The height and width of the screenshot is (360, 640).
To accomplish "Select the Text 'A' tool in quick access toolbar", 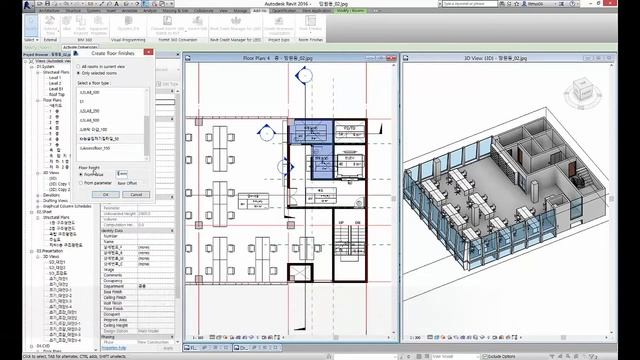I will point(117,4).
